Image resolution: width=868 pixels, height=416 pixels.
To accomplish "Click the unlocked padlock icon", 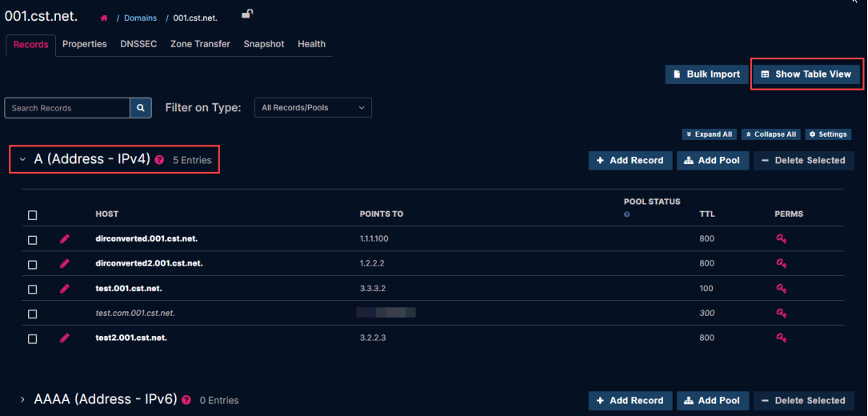I will (248, 14).
